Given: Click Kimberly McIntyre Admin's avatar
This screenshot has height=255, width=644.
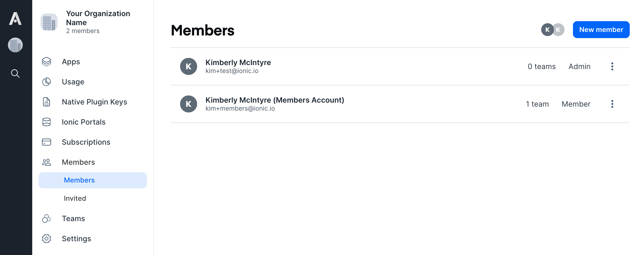Looking at the screenshot, I should 189,66.
